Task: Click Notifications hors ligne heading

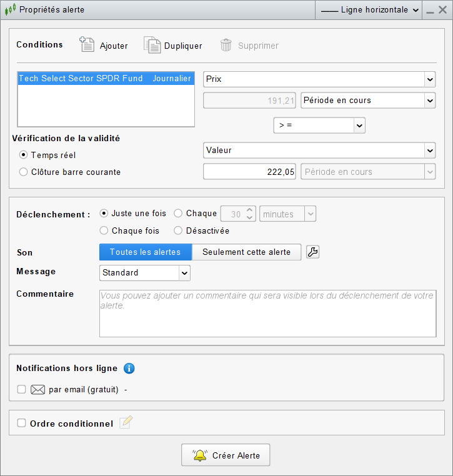Action: pos(67,368)
